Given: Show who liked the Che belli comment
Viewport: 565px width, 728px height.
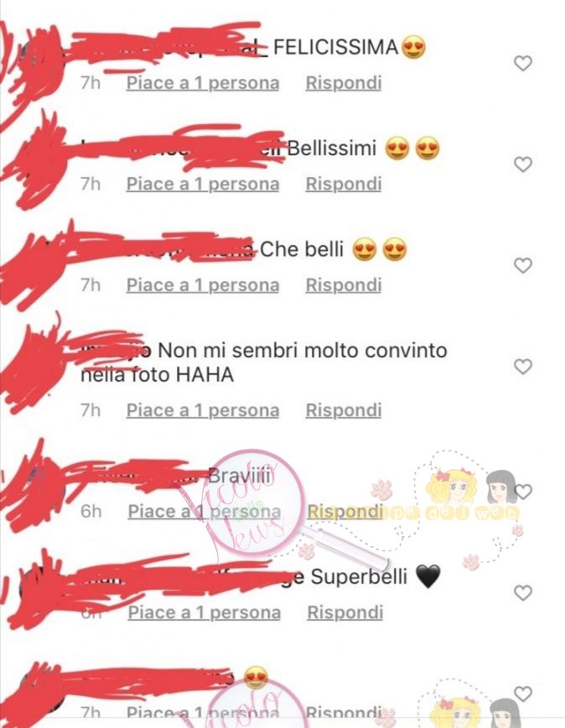Looking at the screenshot, I should pos(203,285).
